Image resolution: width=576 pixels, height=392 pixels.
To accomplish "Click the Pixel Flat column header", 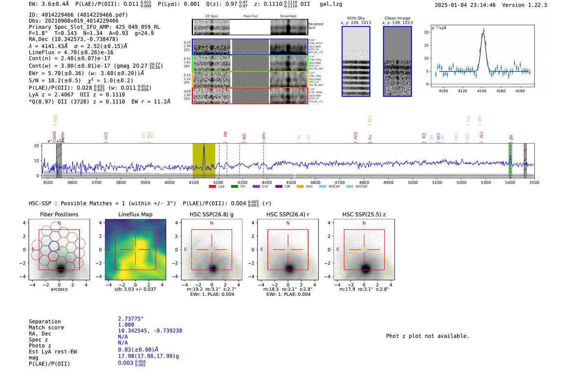I will click(251, 16).
